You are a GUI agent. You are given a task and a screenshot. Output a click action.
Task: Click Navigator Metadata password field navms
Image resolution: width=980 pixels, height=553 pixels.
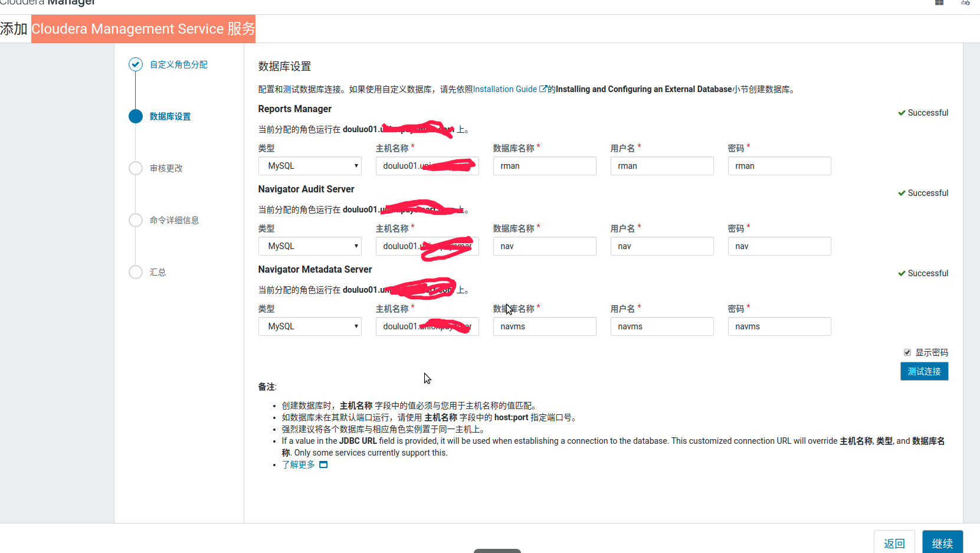pyautogui.click(x=779, y=326)
